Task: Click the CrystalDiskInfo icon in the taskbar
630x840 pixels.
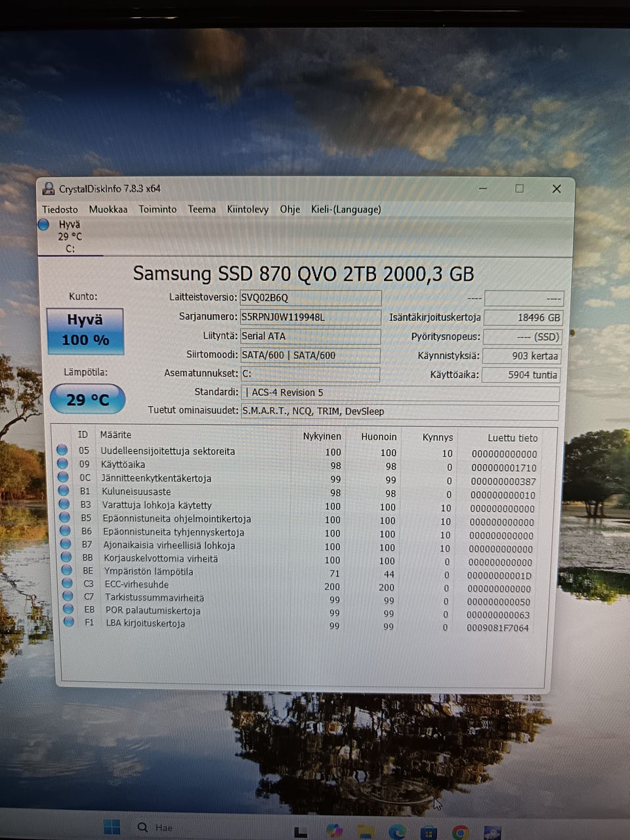Action: click(492, 832)
